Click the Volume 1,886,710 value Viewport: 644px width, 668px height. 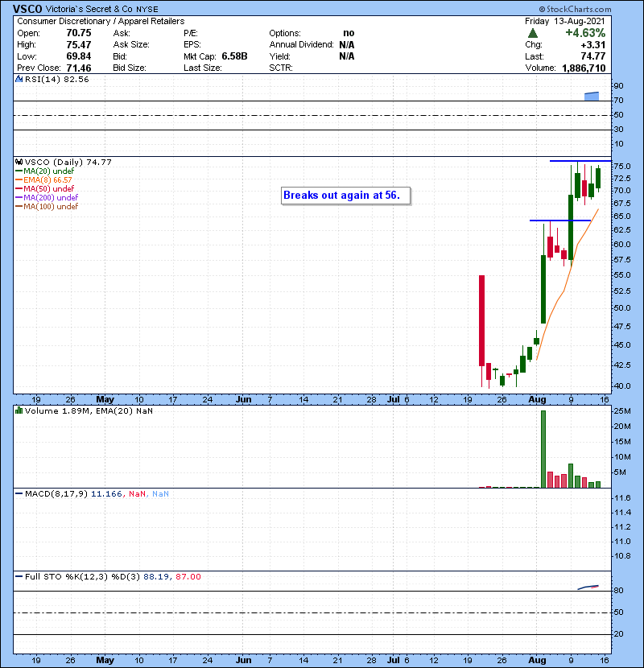pos(584,68)
